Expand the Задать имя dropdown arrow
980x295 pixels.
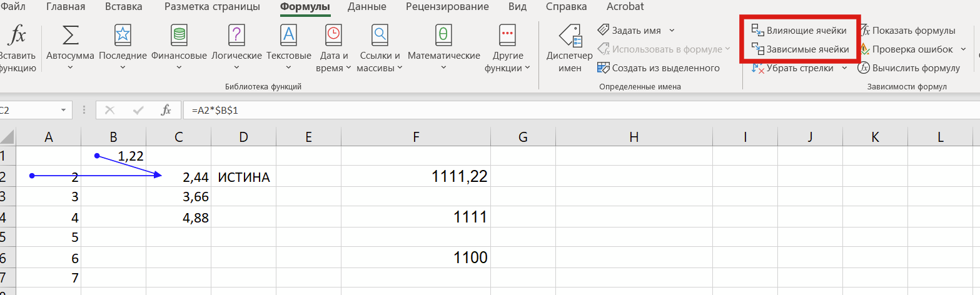click(x=672, y=30)
